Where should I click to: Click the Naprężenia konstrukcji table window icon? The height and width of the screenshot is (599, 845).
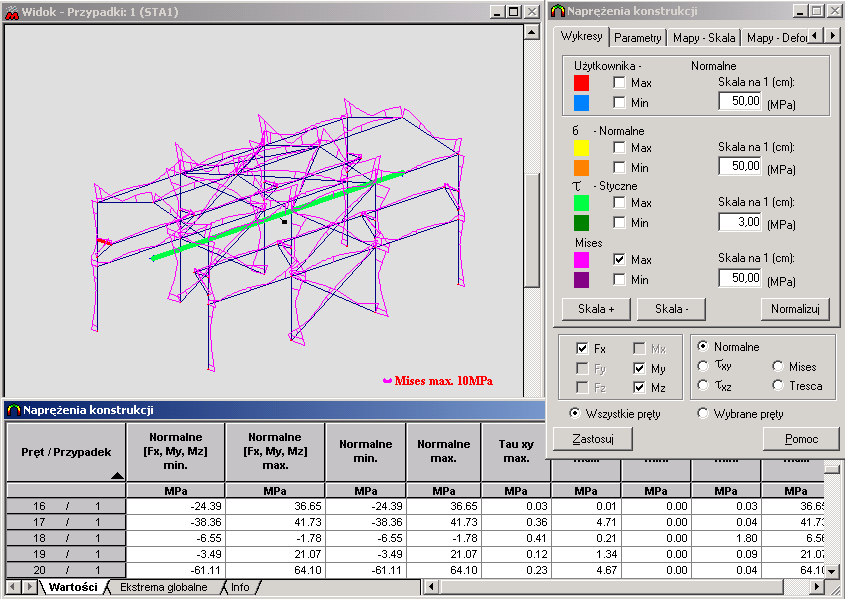13,410
